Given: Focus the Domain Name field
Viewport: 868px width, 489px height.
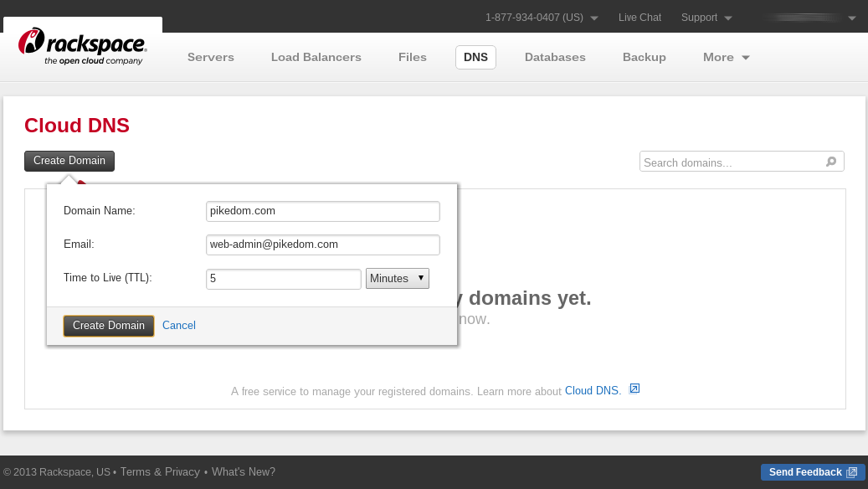Looking at the screenshot, I should (x=323, y=211).
